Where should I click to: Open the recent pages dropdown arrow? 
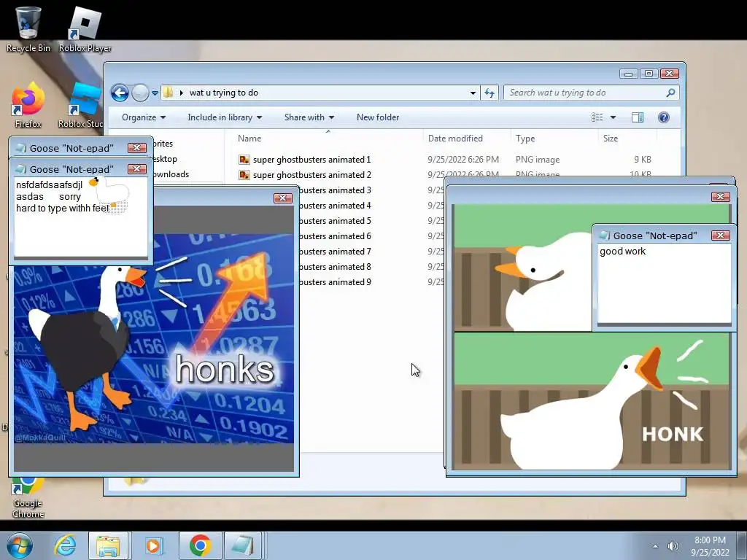[155, 93]
